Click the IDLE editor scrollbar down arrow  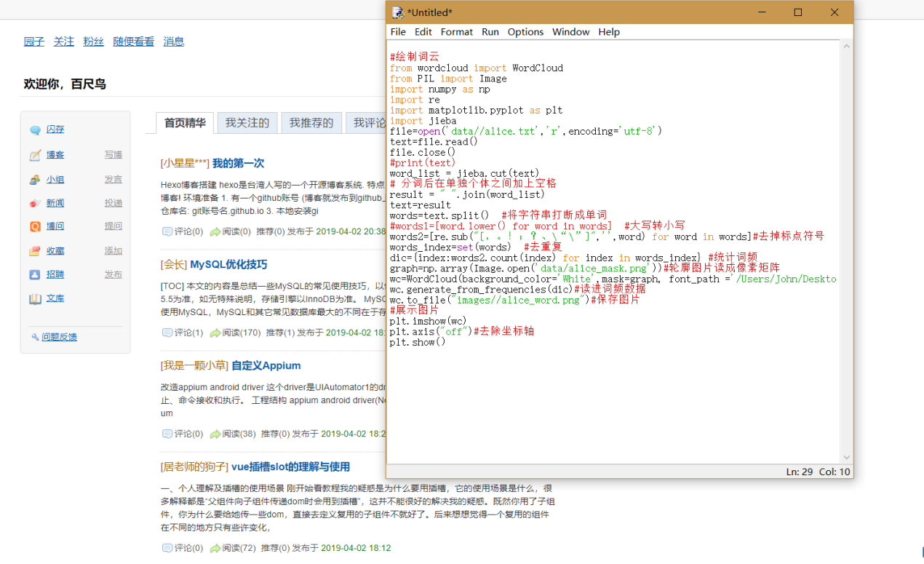click(x=846, y=458)
